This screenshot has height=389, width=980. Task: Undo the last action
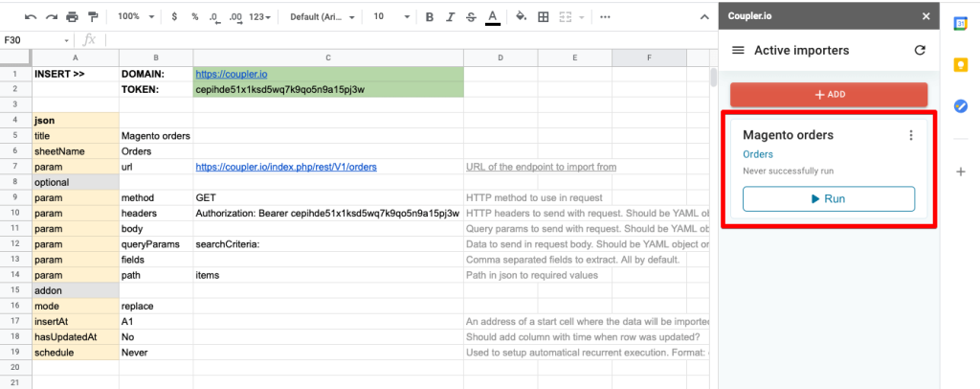point(31,17)
